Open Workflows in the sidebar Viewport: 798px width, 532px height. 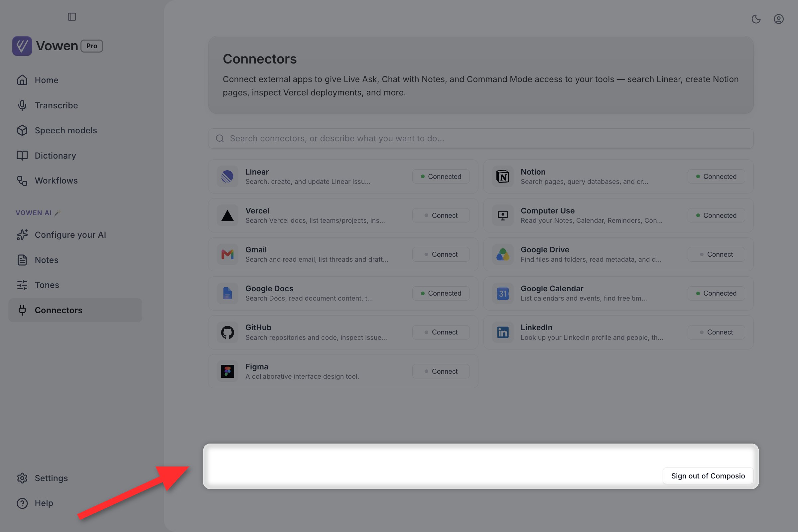point(75,181)
